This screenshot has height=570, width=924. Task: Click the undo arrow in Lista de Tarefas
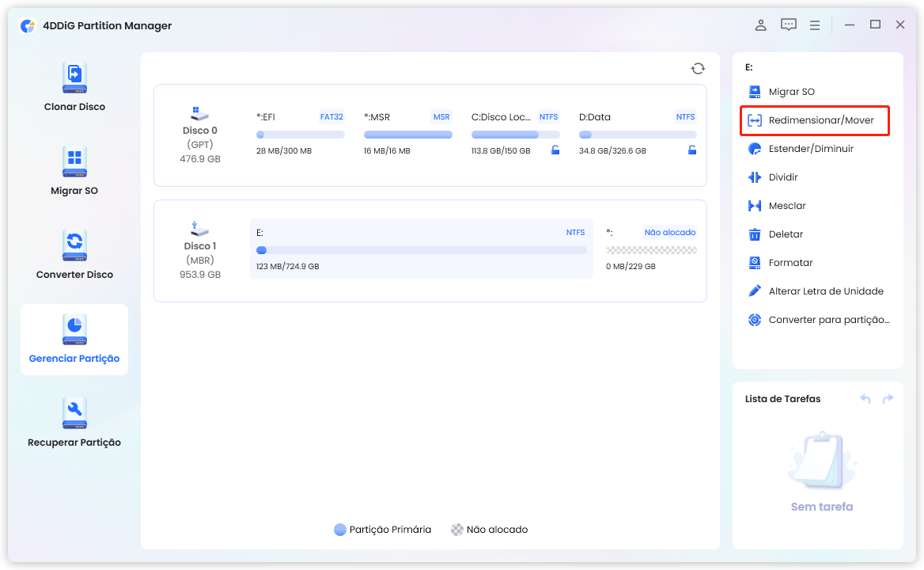865,399
